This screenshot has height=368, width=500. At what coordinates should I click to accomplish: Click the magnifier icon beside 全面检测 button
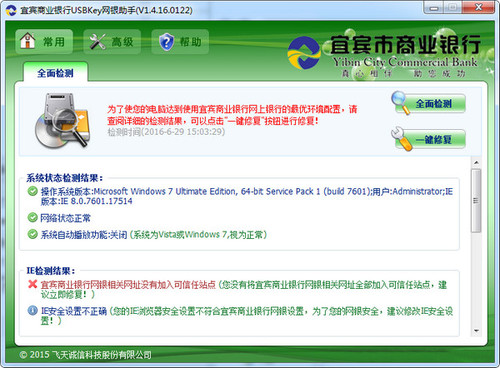(400, 102)
